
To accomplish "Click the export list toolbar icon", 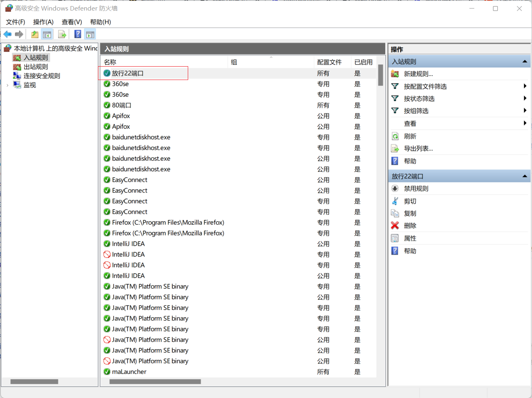I will coord(62,35).
